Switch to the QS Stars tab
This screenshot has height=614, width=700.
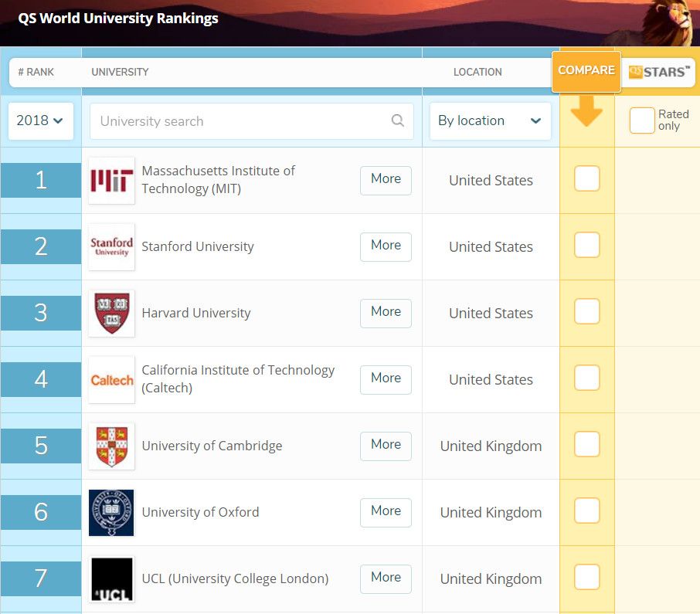coord(658,72)
